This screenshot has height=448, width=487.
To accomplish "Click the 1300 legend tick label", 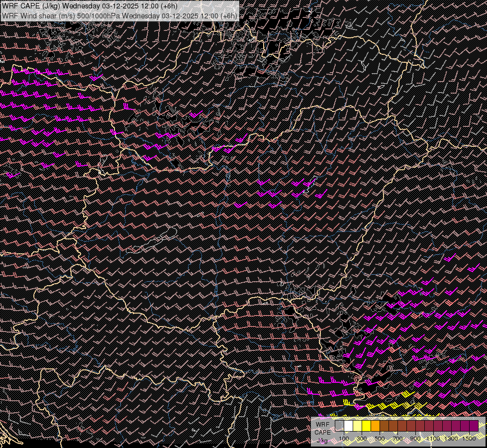I will [451, 439].
